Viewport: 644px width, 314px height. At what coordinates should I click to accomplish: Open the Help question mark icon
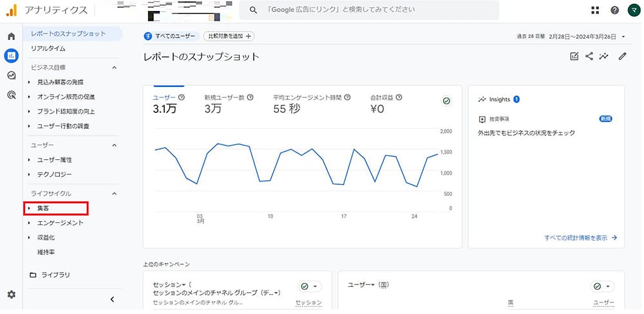click(615, 10)
